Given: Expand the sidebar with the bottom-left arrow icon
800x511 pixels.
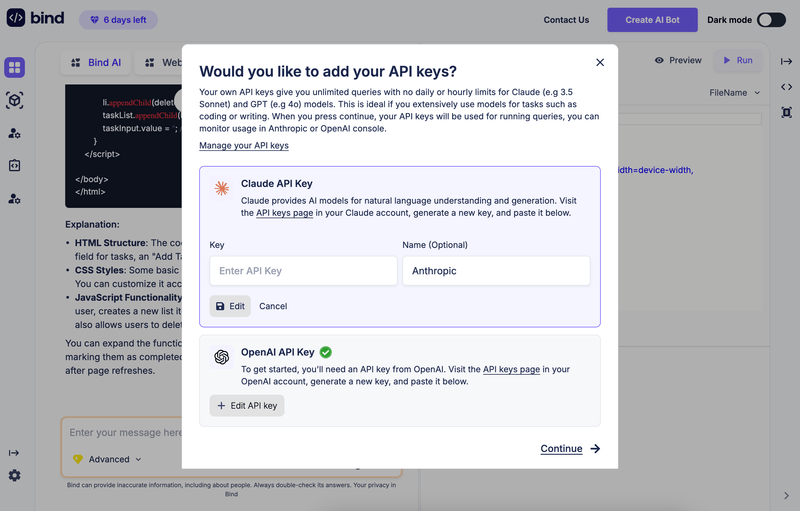Looking at the screenshot, I should (14, 453).
